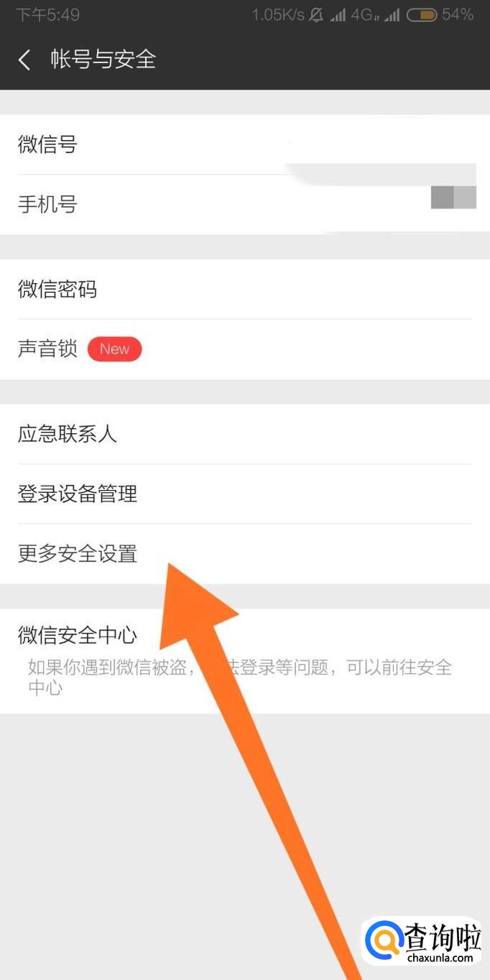Tap the 帐号与安全 page title
The height and width of the screenshot is (980, 490).
(103, 60)
